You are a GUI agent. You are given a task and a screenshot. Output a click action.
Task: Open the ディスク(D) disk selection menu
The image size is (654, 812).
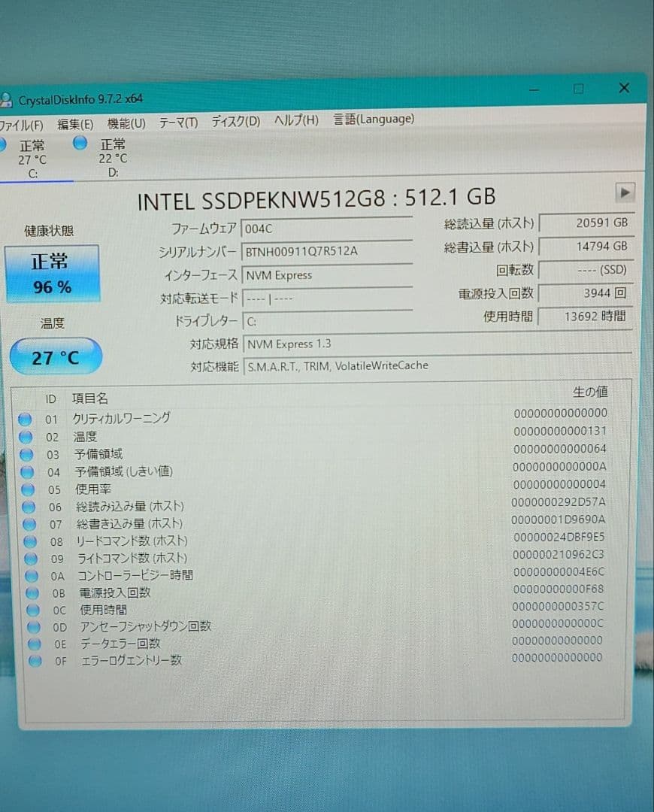(x=235, y=120)
